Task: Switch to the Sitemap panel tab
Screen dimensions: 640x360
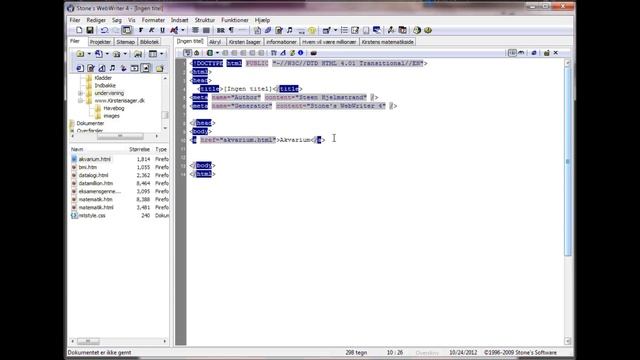Action: tap(126, 42)
